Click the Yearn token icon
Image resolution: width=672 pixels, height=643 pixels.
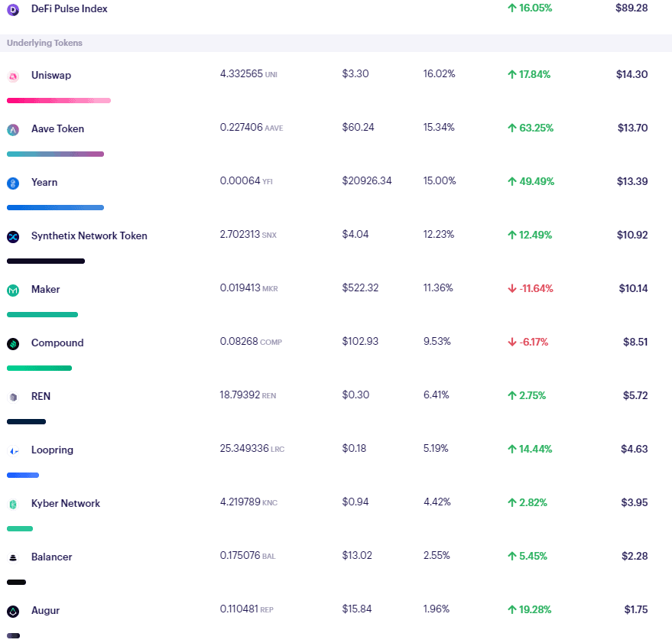coord(13,183)
